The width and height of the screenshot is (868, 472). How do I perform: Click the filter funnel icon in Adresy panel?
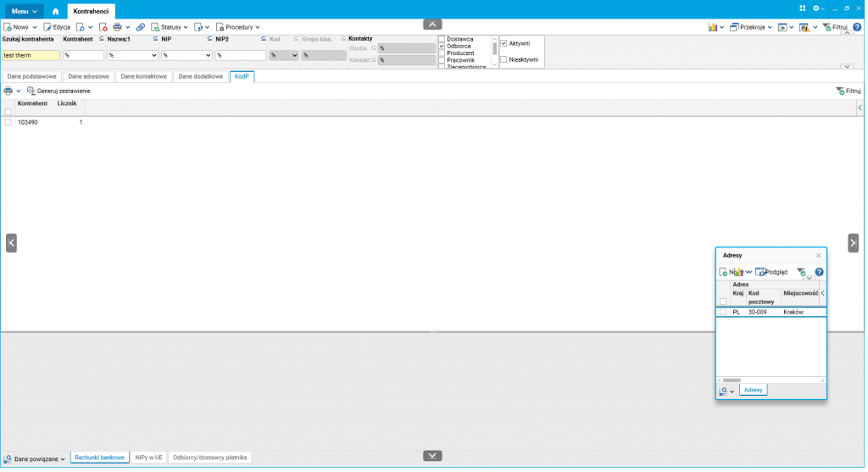click(801, 272)
